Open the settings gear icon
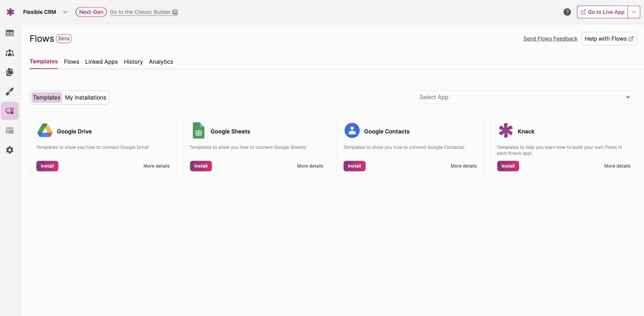Screen dimensions: 644x316 tap(10, 150)
